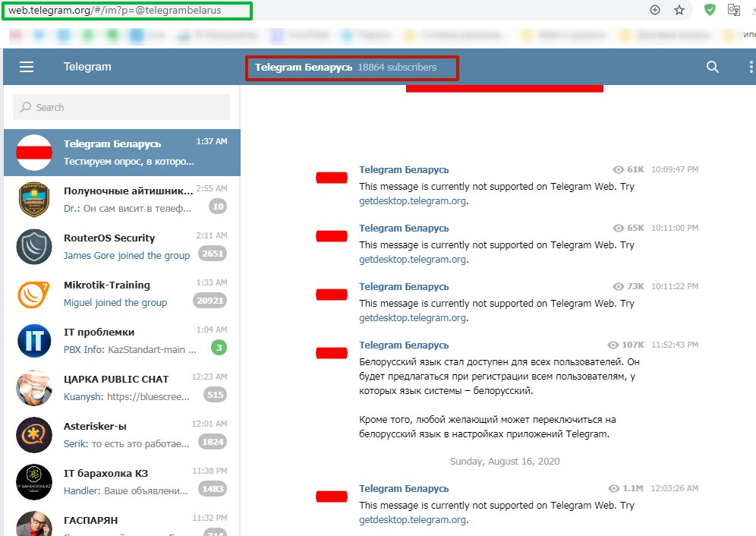Click the message text Белорусский язык стал доступен
756x536 pixels.
[499, 377]
